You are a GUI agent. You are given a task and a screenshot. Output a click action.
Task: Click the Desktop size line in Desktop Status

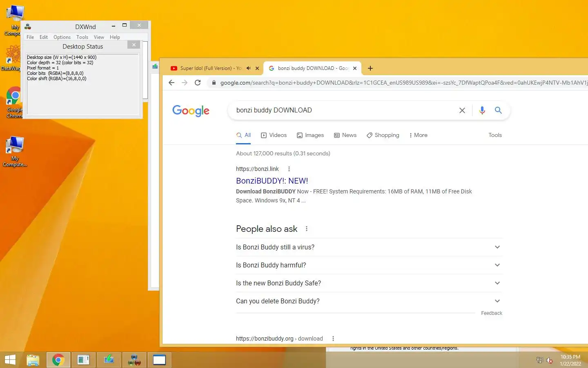(62, 57)
